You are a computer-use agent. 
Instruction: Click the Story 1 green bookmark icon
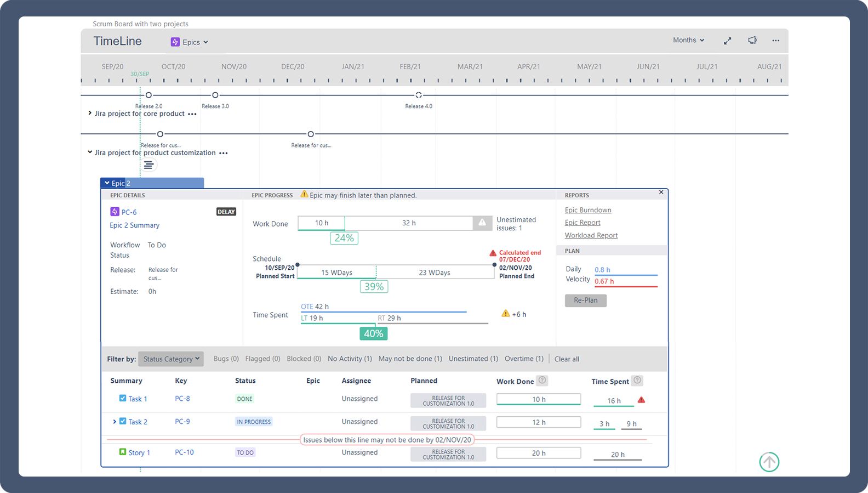(123, 452)
